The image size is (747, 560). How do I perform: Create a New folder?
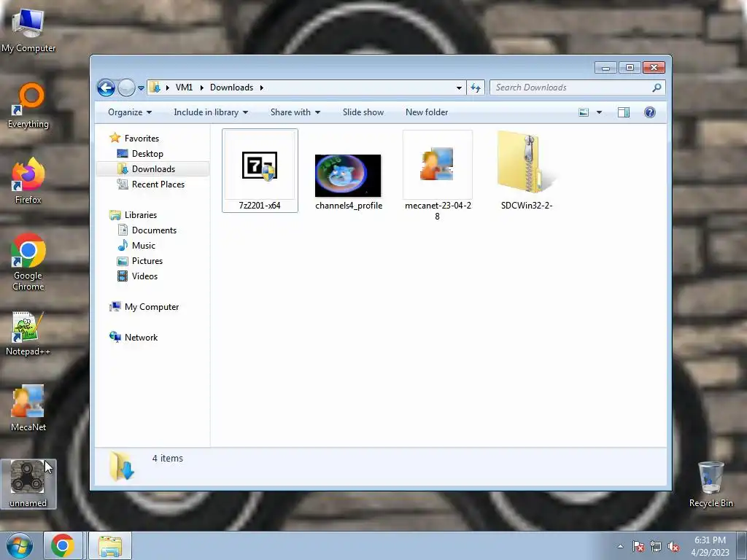coord(426,112)
